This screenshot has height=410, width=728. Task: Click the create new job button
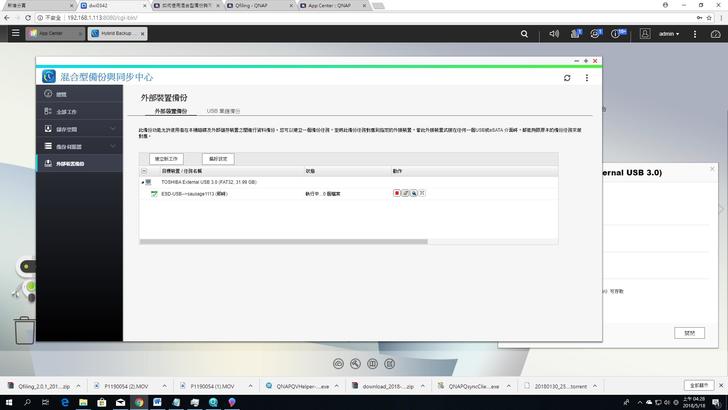pyautogui.click(x=166, y=159)
